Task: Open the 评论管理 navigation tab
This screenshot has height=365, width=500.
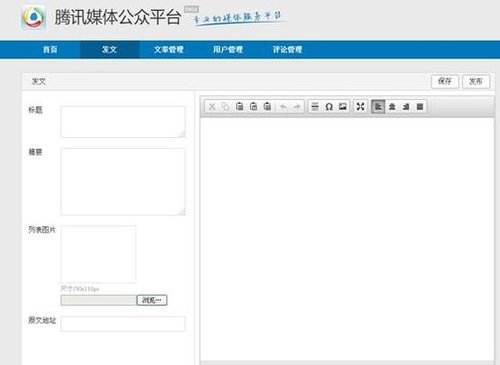Action: (x=287, y=50)
